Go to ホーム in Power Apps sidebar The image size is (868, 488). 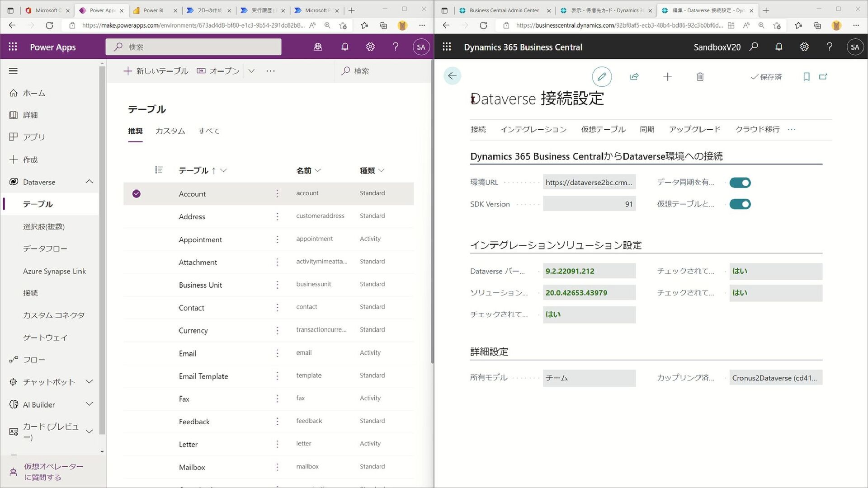(34, 93)
